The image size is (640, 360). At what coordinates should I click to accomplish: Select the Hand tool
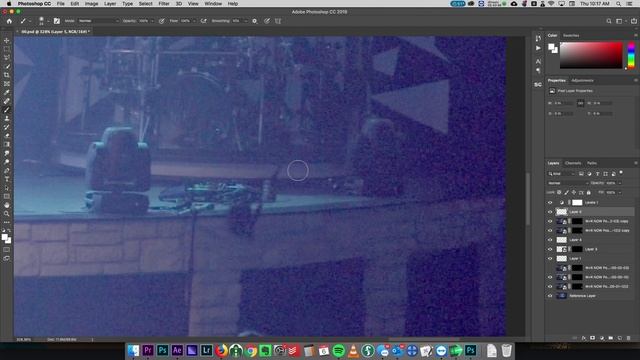click(x=7, y=205)
